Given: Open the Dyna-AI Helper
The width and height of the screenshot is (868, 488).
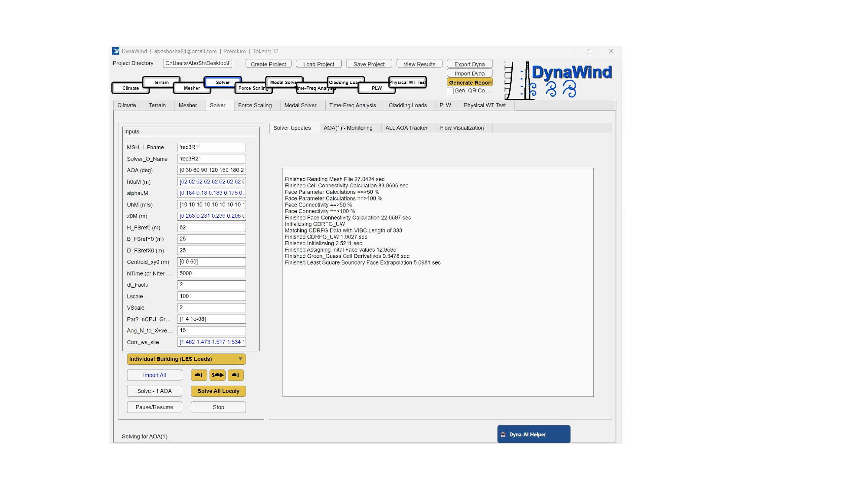Looking at the screenshot, I should click(x=534, y=434).
